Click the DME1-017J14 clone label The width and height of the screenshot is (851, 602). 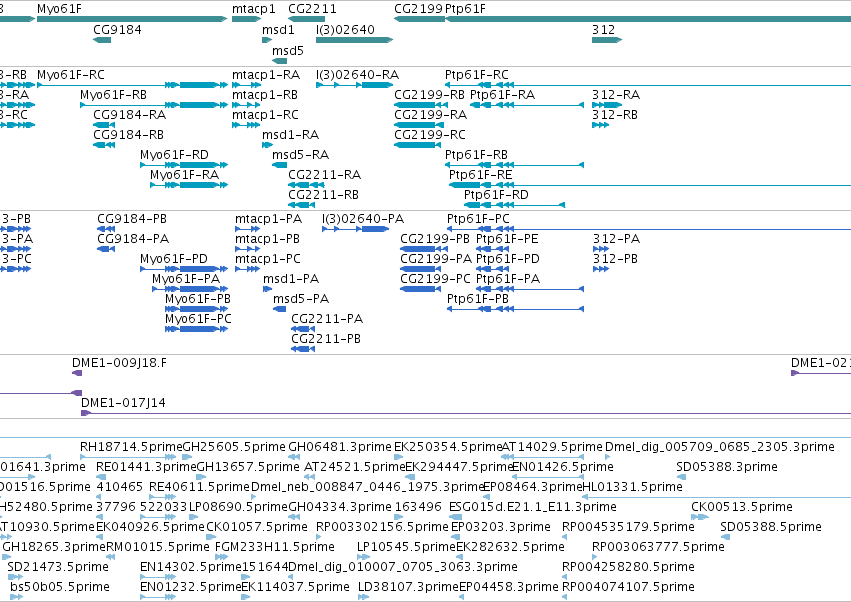pyautogui.click(x=123, y=403)
